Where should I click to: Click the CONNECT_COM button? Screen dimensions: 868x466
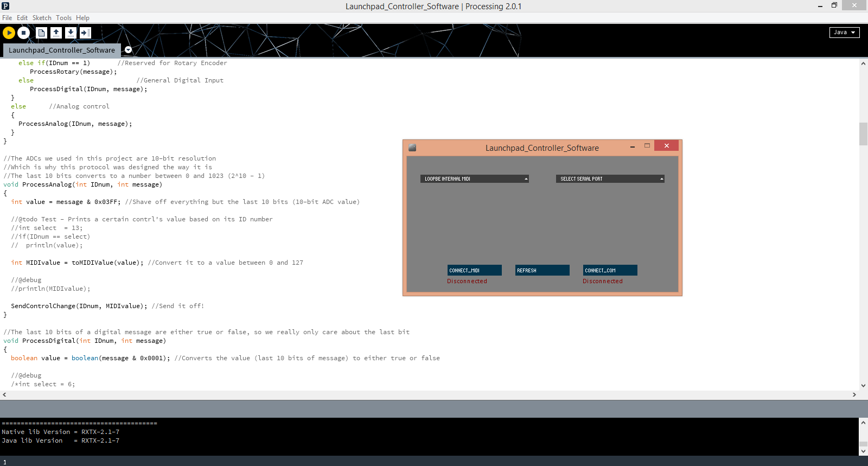610,270
